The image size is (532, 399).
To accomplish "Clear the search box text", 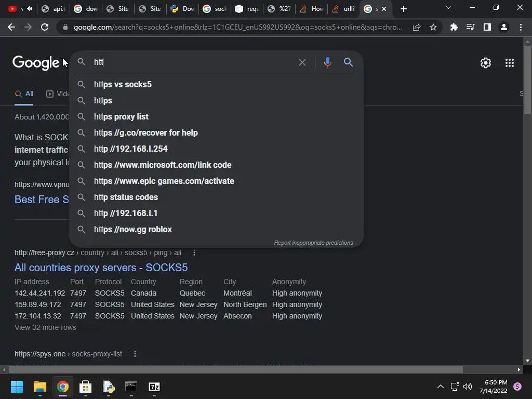I will pyautogui.click(x=302, y=62).
